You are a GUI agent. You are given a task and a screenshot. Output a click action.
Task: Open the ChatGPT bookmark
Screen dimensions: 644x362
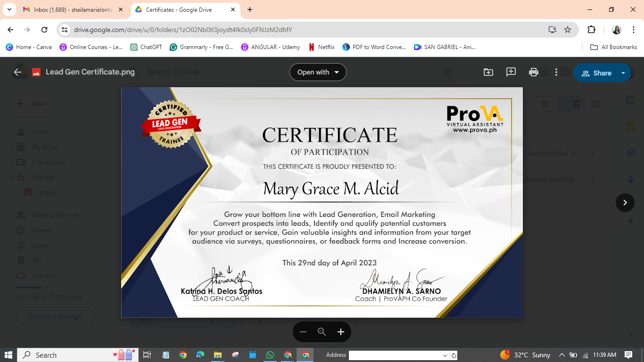pyautogui.click(x=146, y=47)
